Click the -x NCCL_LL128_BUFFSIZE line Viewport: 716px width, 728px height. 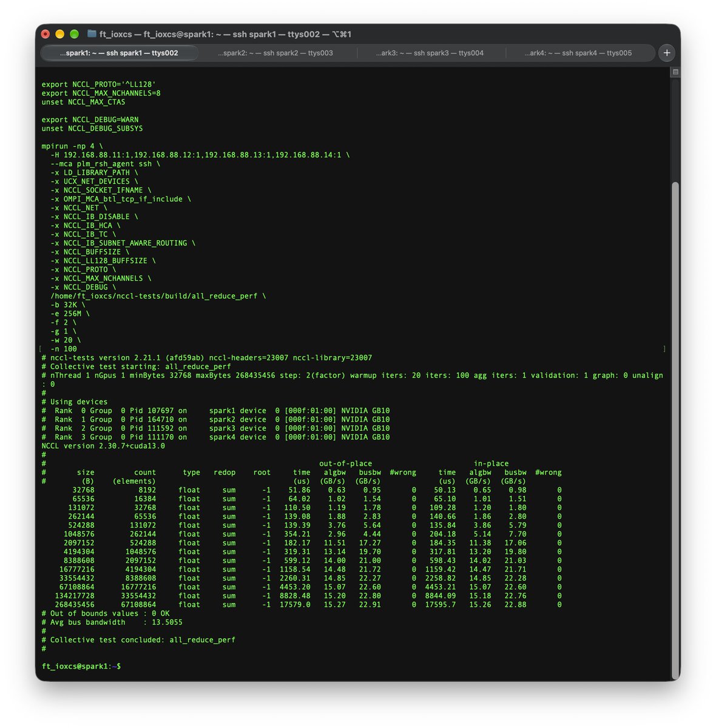point(103,261)
